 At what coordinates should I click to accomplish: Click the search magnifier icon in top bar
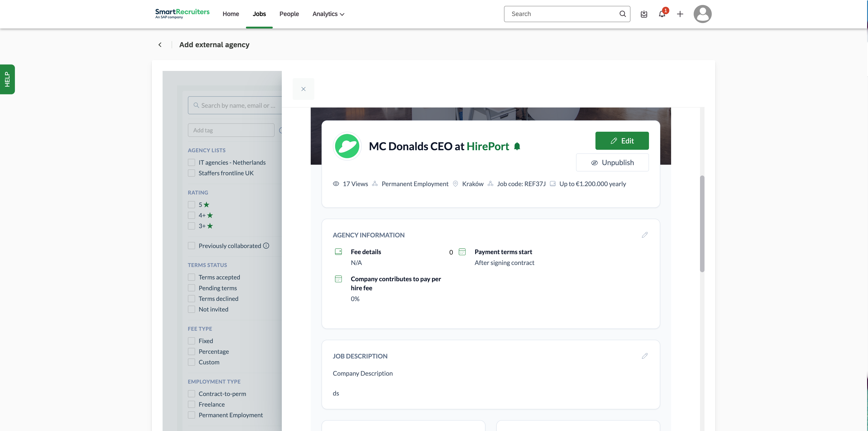(622, 14)
